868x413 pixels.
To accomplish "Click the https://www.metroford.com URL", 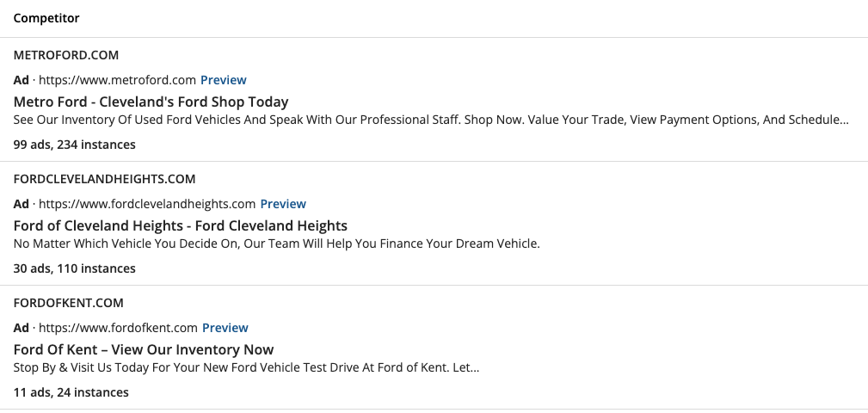I will 117,80.
